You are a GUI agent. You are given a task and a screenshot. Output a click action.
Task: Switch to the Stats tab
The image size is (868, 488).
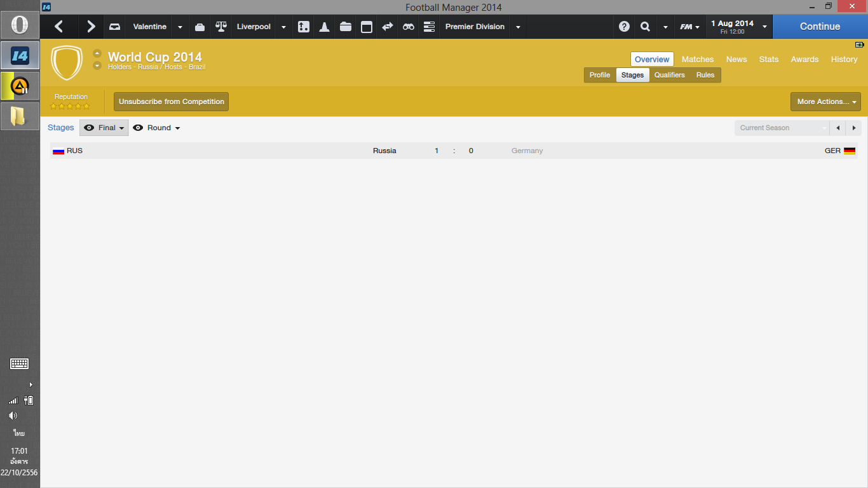pos(769,59)
